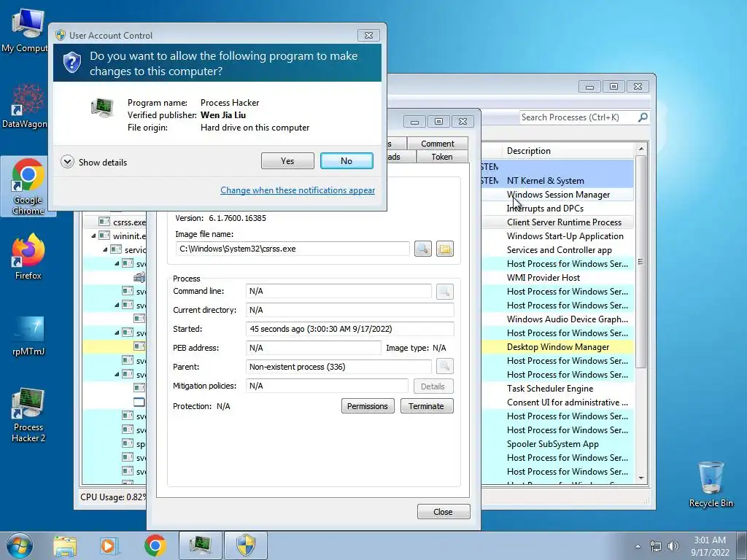
Task: Click the Process Hacker program icon in UAC dialog
Action: coord(102,107)
